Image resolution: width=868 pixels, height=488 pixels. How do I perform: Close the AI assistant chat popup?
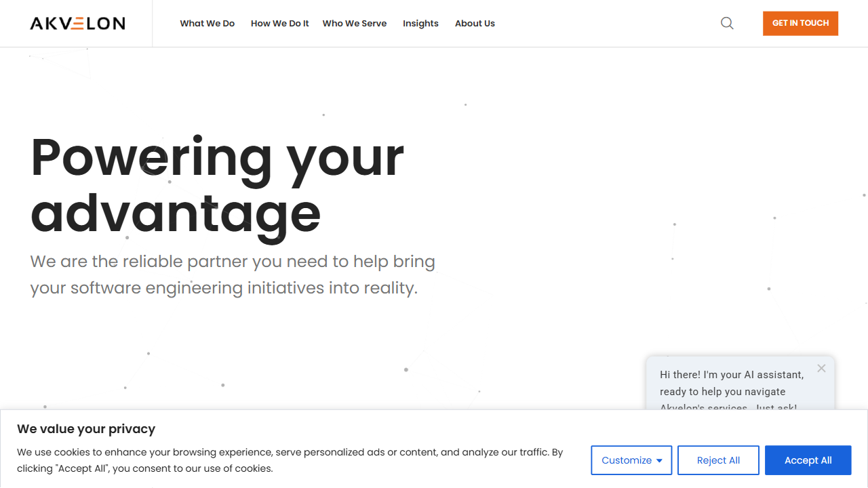pyautogui.click(x=821, y=368)
